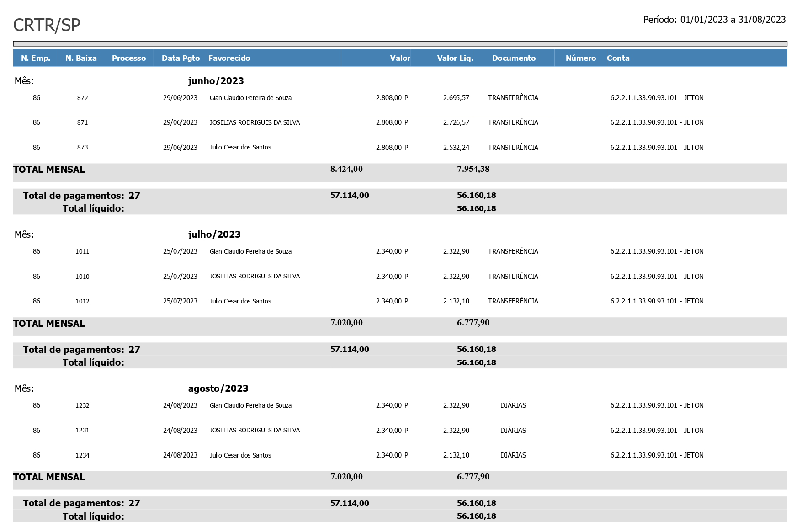This screenshot has height=532, width=802.
Task: Click baixa number 1231
Action: point(82,430)
